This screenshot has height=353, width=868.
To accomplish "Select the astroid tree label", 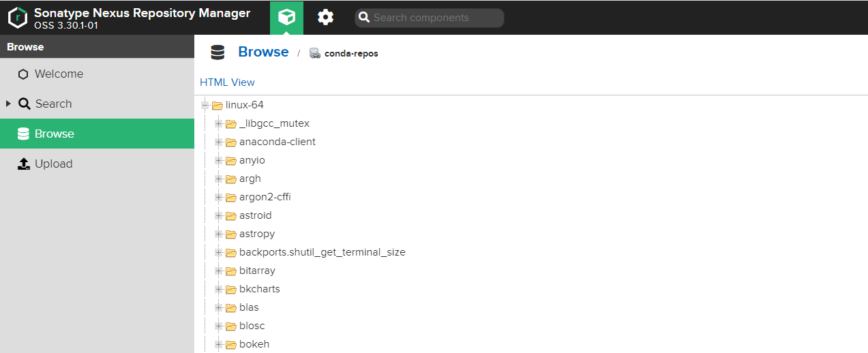I will click(256, 215).
